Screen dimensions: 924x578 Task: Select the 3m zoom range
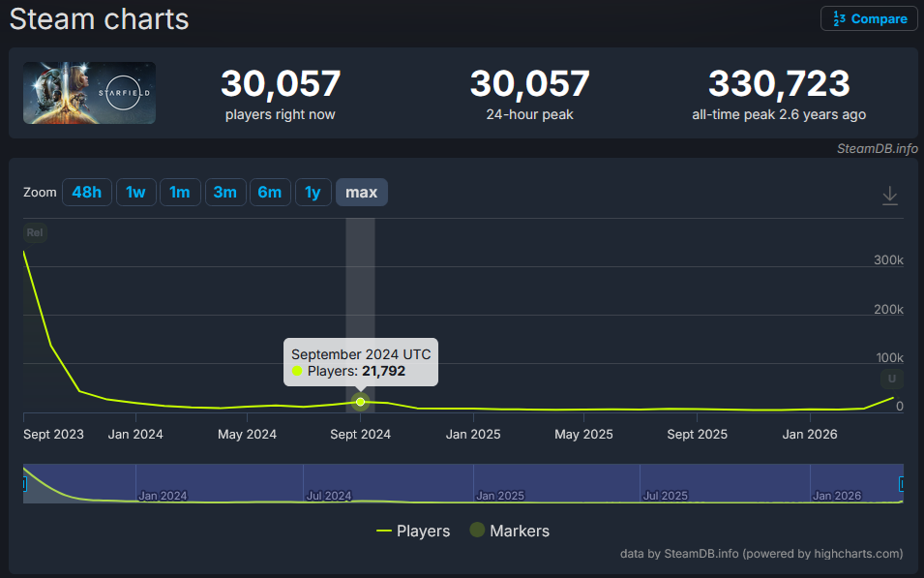[x=225, y=193]
